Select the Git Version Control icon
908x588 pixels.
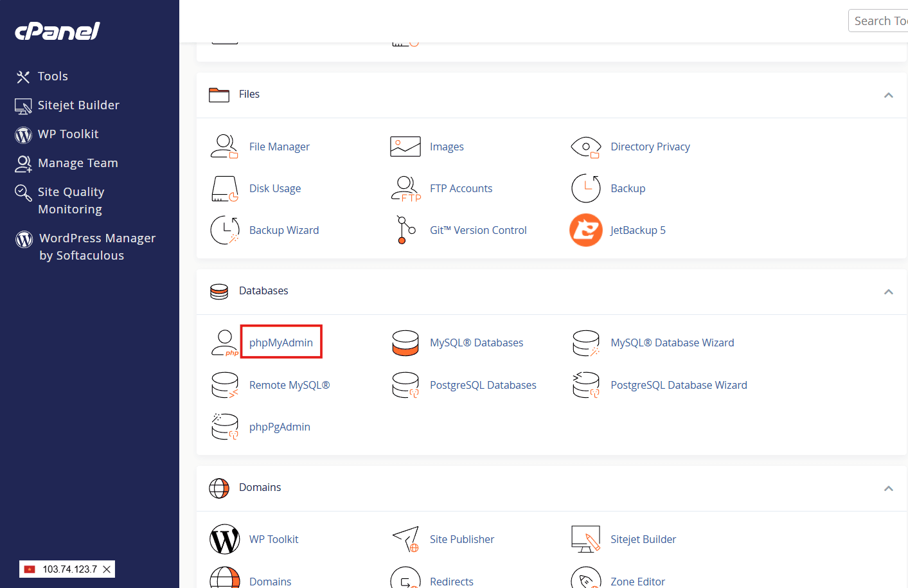pyautogui.click(x=405, y=229)
